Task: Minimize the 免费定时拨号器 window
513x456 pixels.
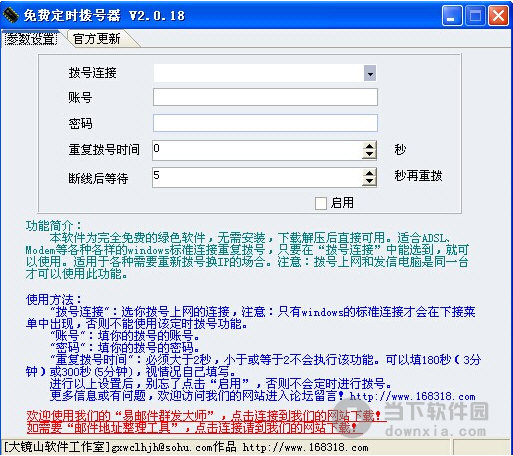Action: tap(452, 15)
